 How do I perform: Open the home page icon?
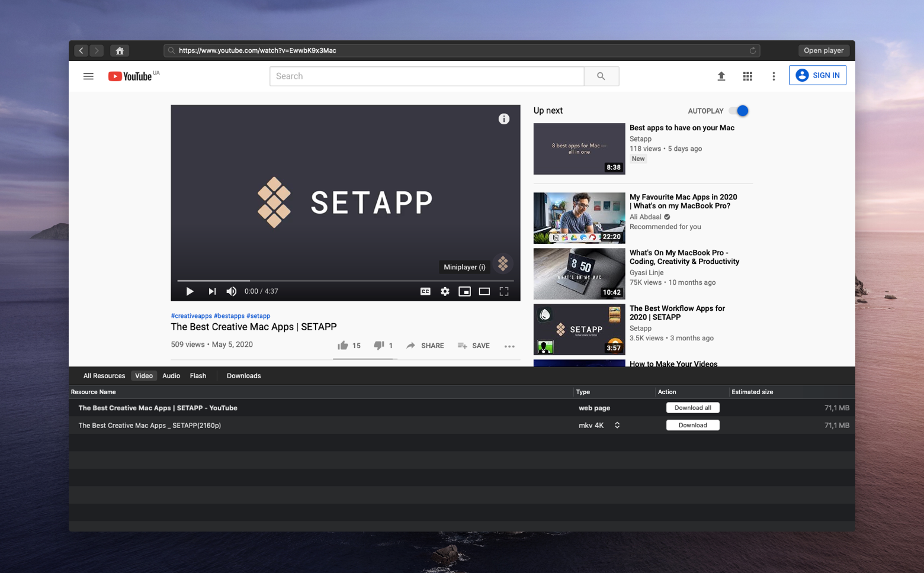[x=120, y=51]
